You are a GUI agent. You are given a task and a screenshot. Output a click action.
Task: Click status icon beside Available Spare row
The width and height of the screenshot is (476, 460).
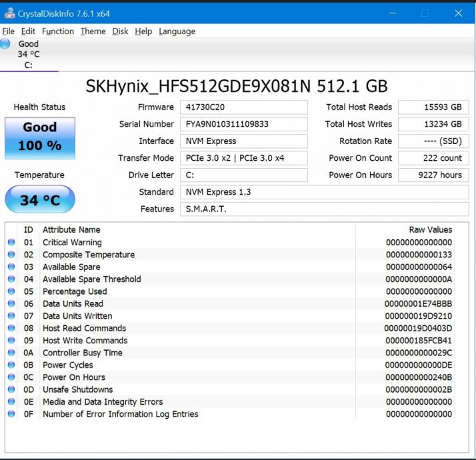11,267
